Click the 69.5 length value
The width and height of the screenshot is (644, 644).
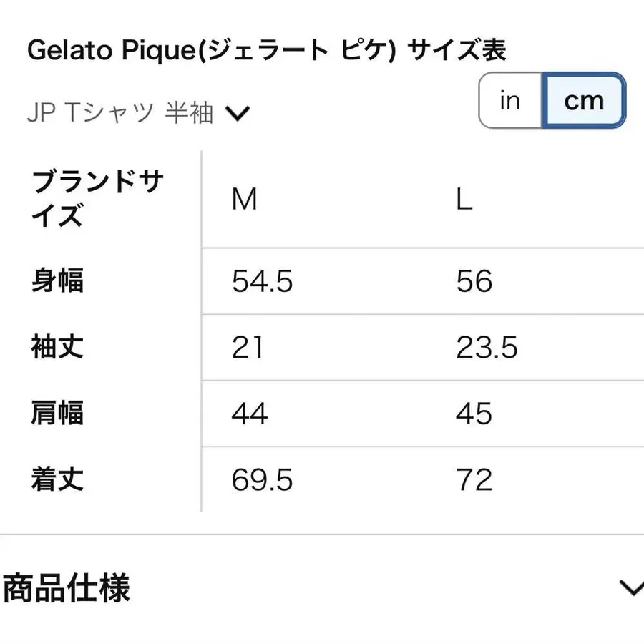(262, 481)
